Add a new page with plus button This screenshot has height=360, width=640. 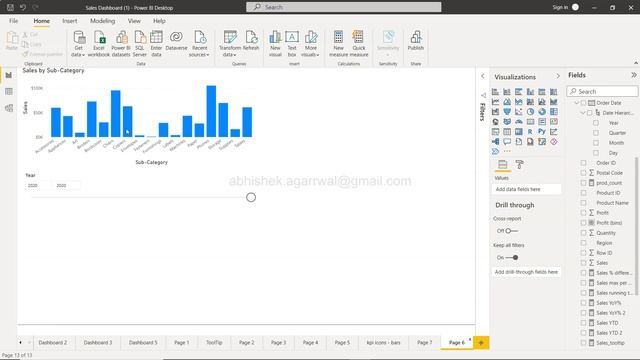click(481, 343)
